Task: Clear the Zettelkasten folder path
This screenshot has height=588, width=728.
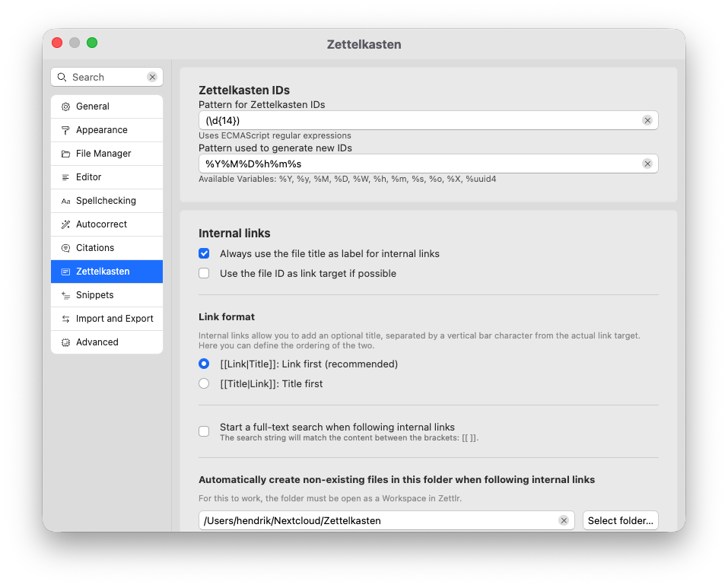Action: 563,520
